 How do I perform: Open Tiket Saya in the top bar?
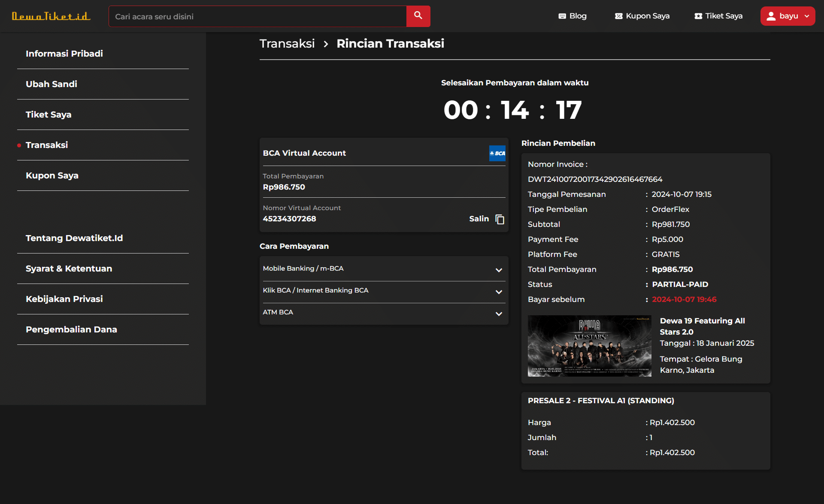[718, 16]
